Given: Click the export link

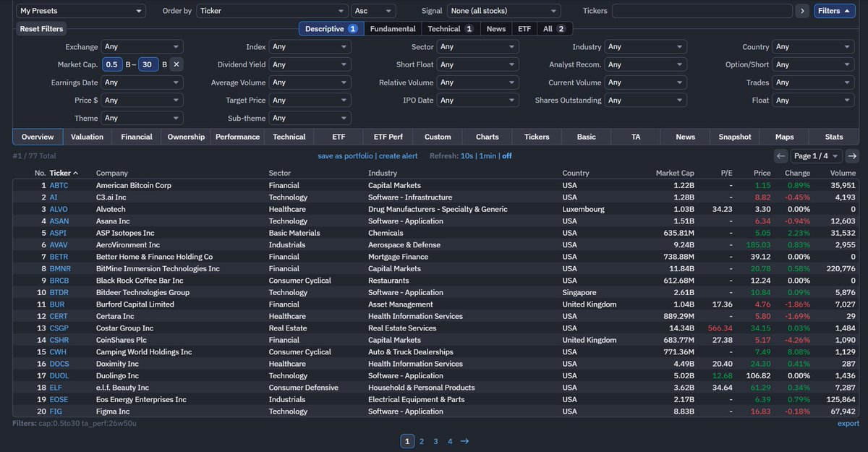Looking at the screenshot, I should [848, 424].
